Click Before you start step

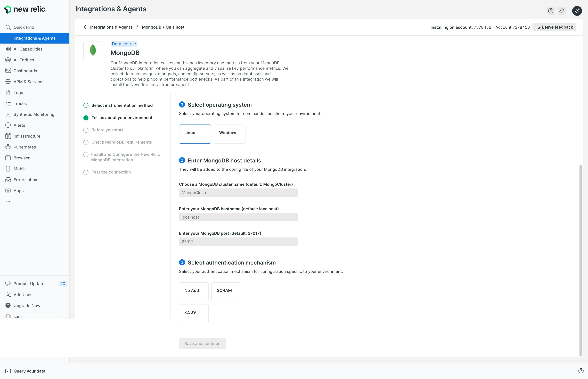click(107, 130)
